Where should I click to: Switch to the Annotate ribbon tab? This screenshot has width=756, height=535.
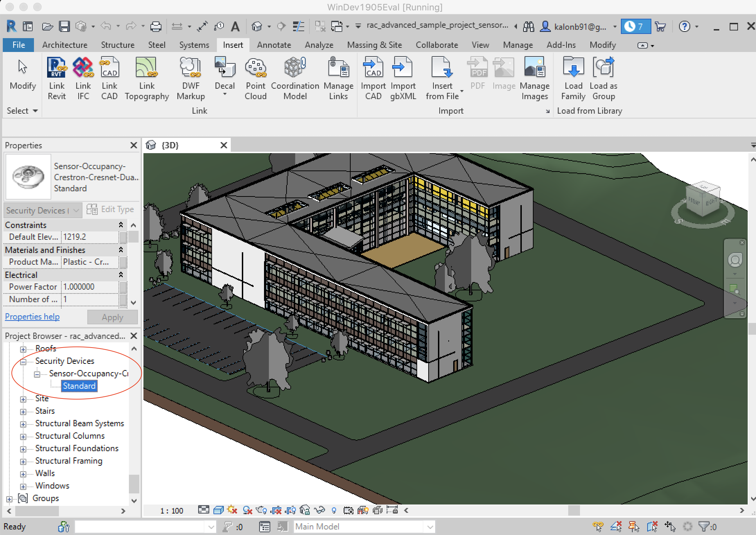(x=274, y=45)
